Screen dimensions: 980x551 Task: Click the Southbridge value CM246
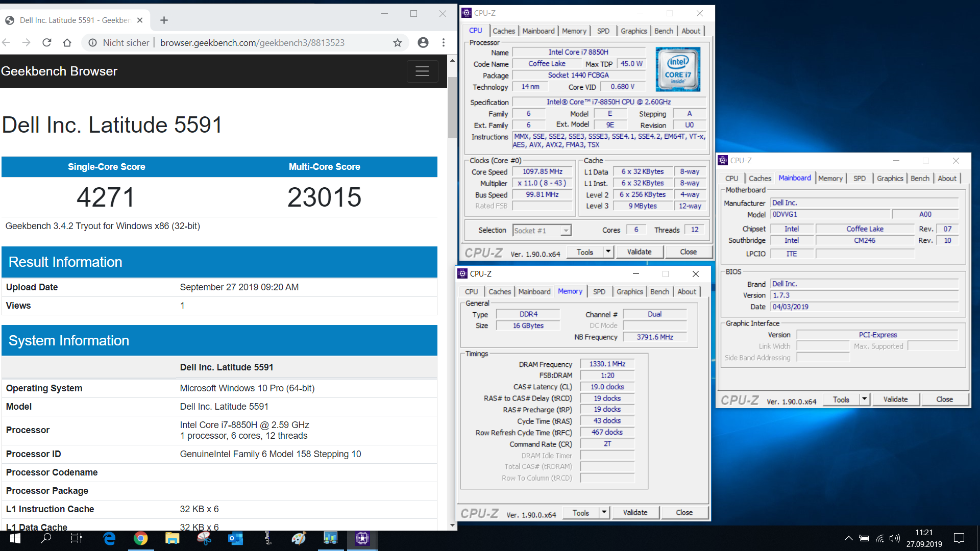click(865, 240)
